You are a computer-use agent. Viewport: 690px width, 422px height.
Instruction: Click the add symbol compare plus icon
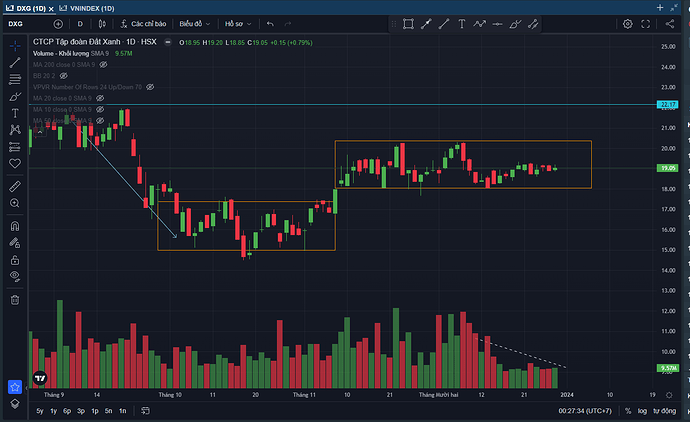click(56, 23)
